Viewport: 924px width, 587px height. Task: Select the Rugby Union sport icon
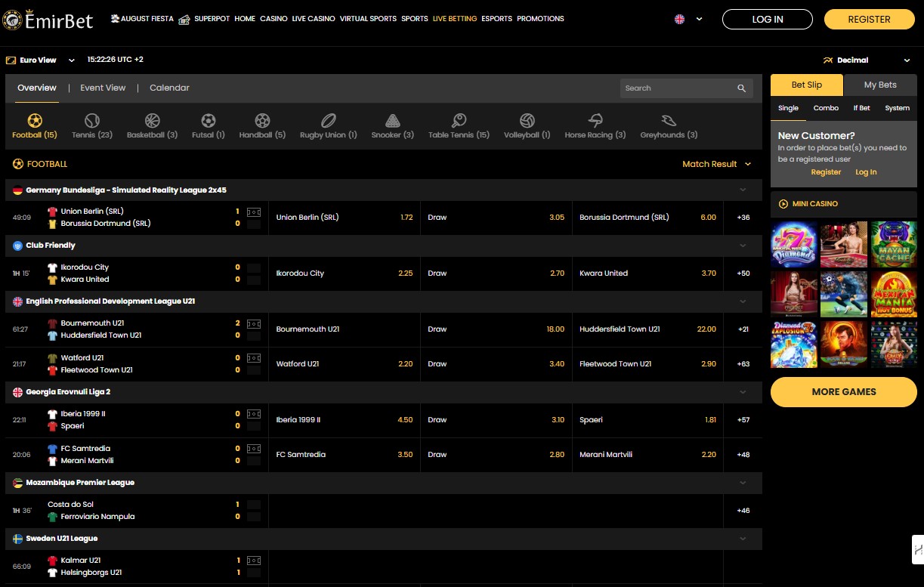click(328, 121)
